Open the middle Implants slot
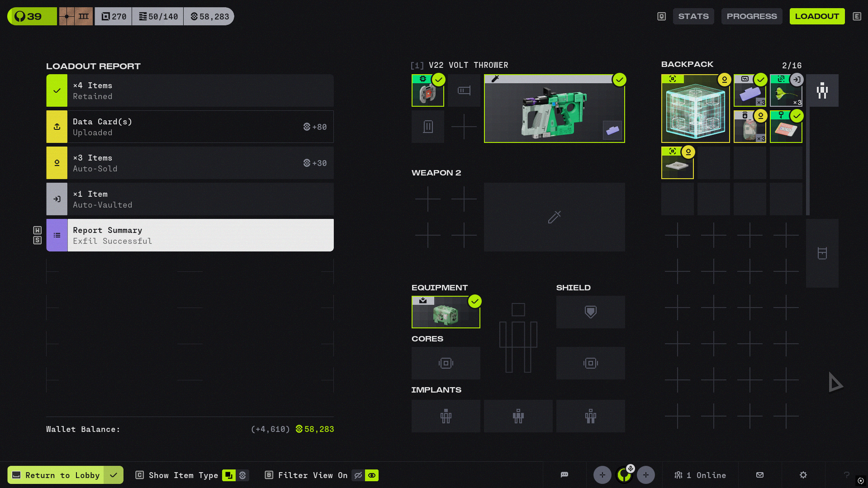Image resolution: width=868 pixels, height=488 pixels. coord(518,416)
